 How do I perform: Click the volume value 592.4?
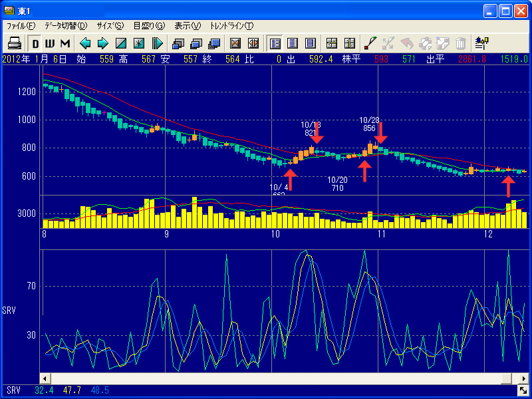coord(321,59)
